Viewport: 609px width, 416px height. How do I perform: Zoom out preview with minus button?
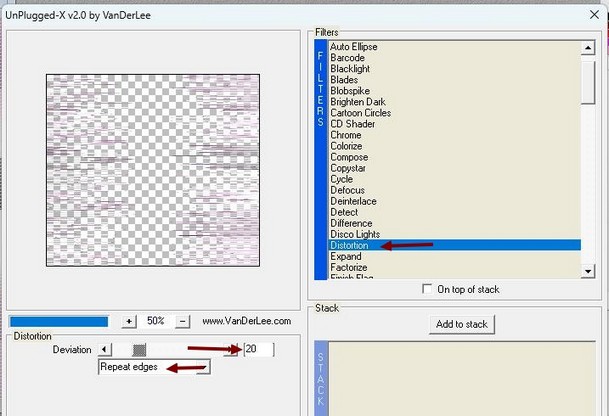tap(183, 321)
